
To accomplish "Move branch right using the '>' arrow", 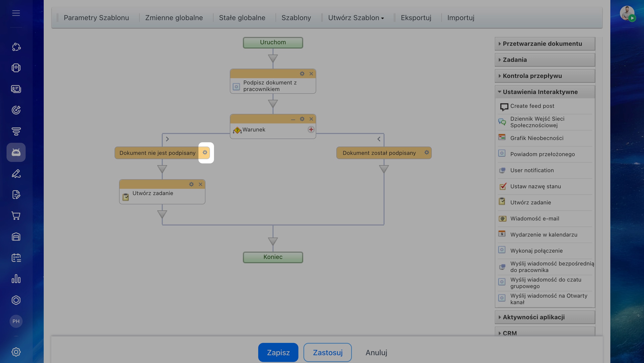I will pos(167,139).
